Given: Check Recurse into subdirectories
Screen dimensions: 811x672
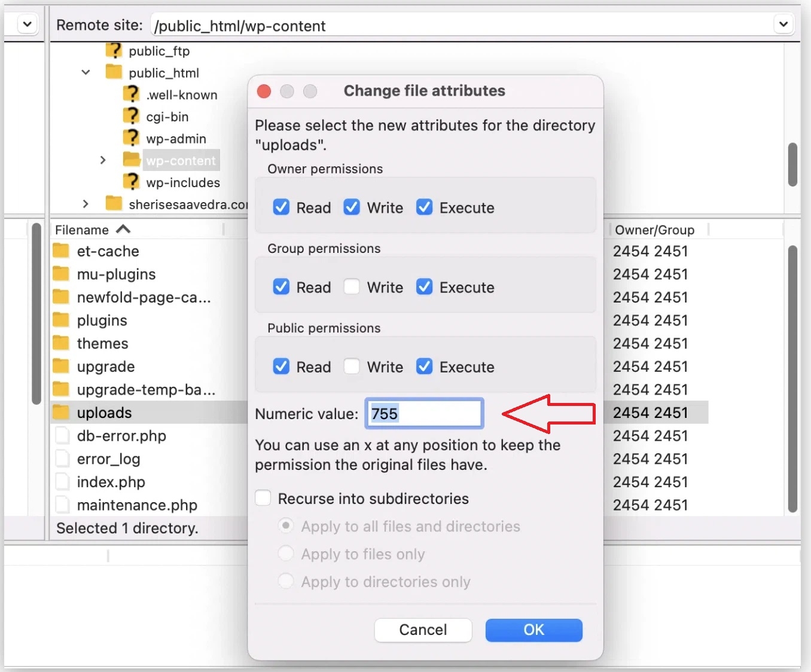Looking at the screenshot, I should click(x=263, y=497).
